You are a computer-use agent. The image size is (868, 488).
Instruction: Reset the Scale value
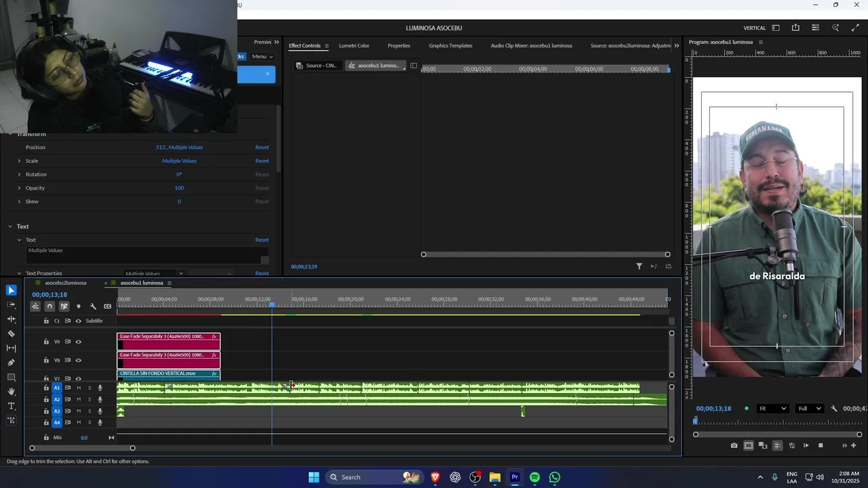[262, 161]
